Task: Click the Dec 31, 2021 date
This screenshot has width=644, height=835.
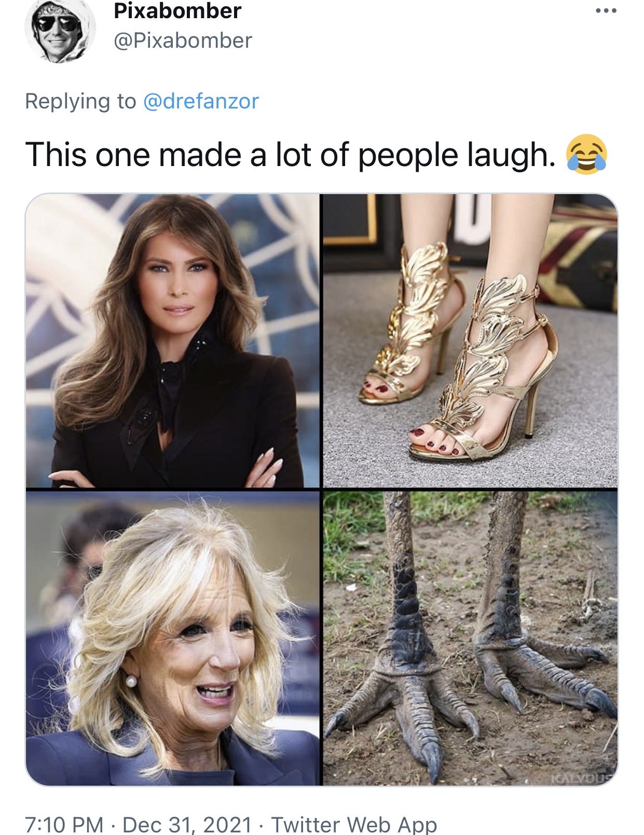Action: click(x=187, y=824)
